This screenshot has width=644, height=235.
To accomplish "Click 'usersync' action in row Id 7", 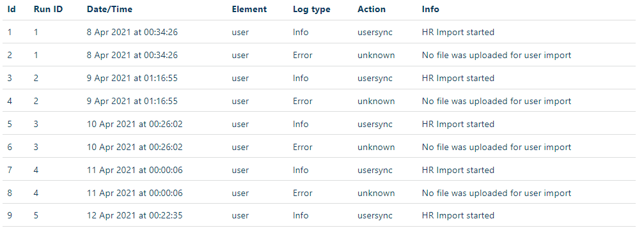I will (375, 171).
